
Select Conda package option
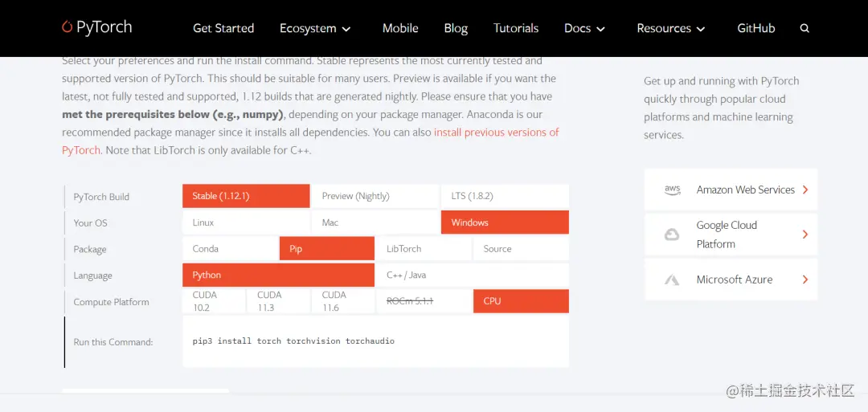(x=231, y=248)
